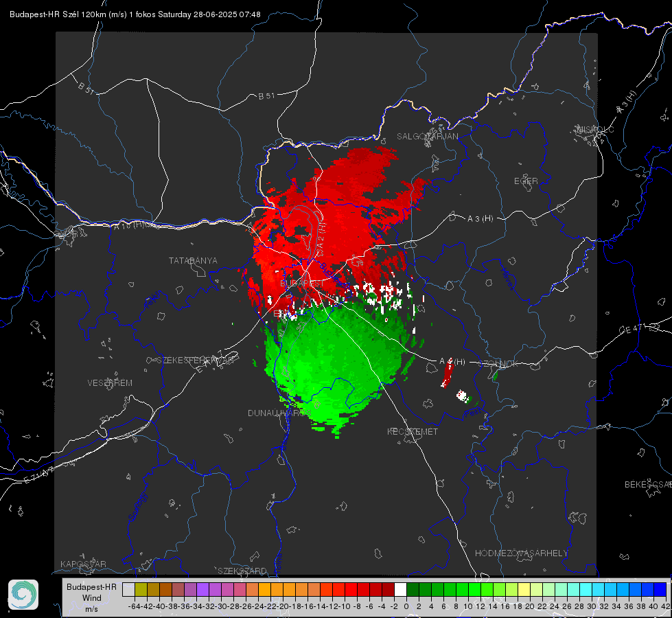The image size is (672, 618).
Task: Click the white legend swatch near value 0
Action: (x=400, y=589)
